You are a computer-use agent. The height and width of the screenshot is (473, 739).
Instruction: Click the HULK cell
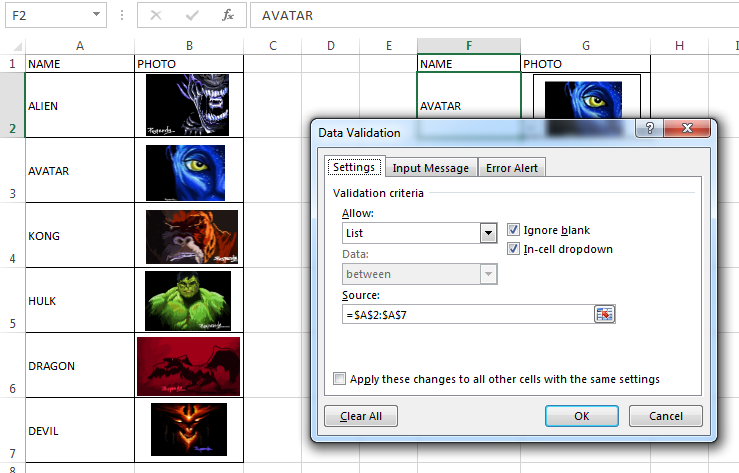80,300
